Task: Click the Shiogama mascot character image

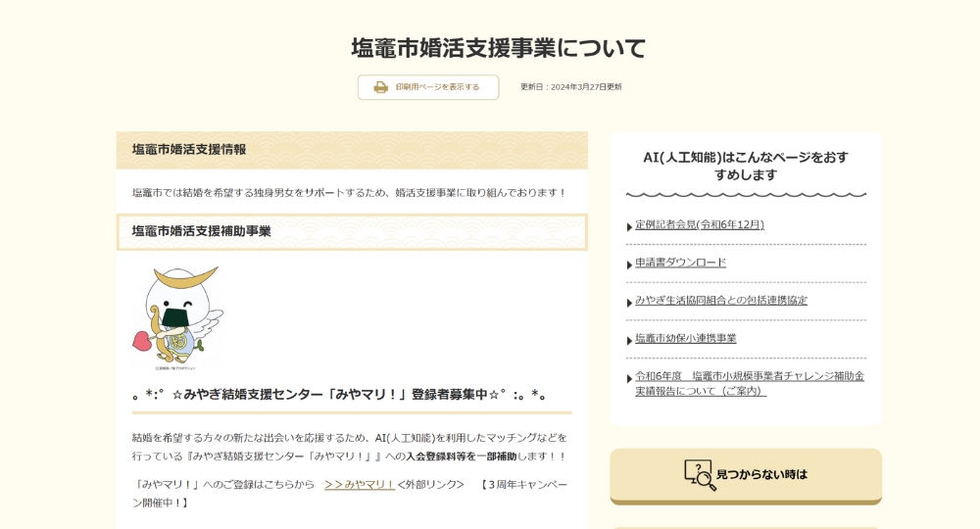Action: click(178, 318)
